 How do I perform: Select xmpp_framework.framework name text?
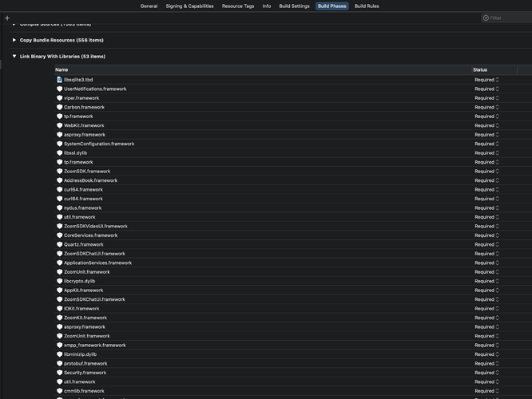95,345
